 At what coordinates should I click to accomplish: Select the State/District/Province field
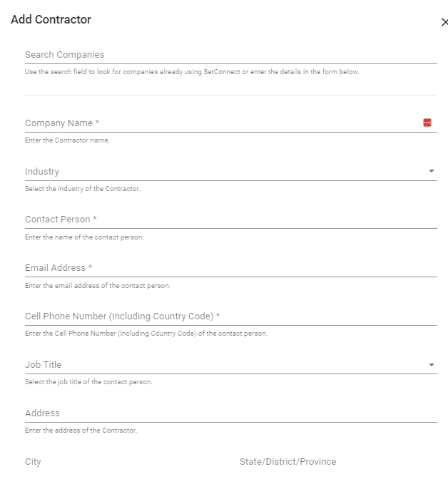pyautogui.click(x=338, y=462)
